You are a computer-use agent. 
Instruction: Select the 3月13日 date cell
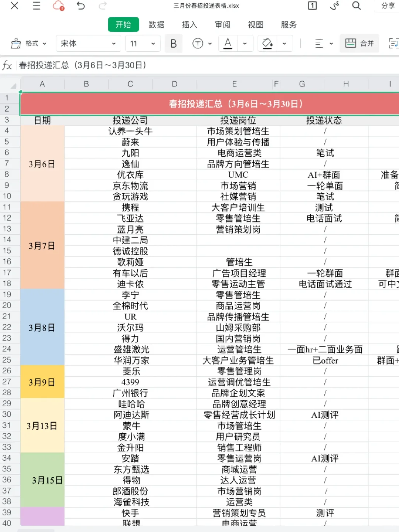pyautogui.click(x=42, y=426)
